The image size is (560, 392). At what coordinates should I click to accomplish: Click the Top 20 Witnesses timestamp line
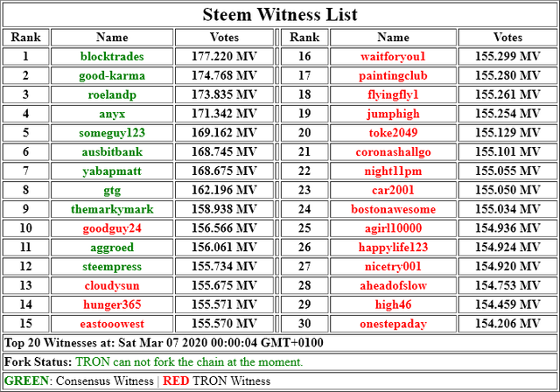164,343
